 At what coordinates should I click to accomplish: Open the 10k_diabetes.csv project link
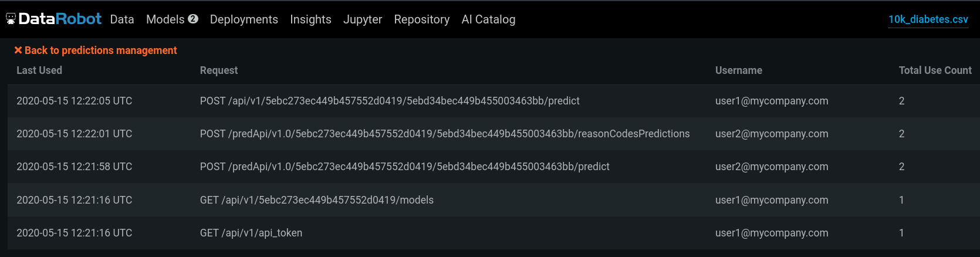pos(928,19)
